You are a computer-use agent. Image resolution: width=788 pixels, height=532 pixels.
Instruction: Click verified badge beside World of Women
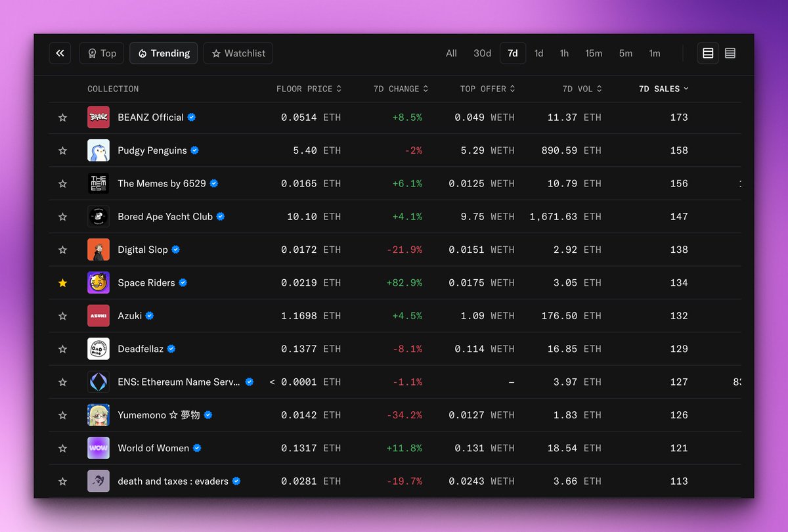point(197,448)
